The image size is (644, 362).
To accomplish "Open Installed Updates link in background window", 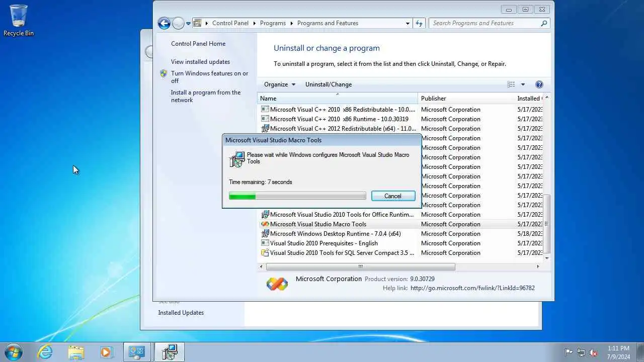I will click(x=181, y=313).
